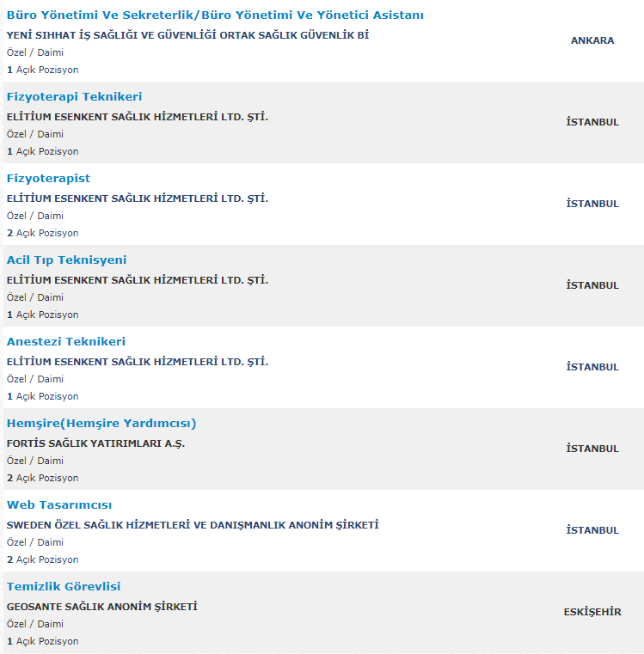Viewport: 644px width, 654px height.
Task: Click the İSTANBUL label beside Fizyoterapi Teknikeri
Action: tap(592, 122)
